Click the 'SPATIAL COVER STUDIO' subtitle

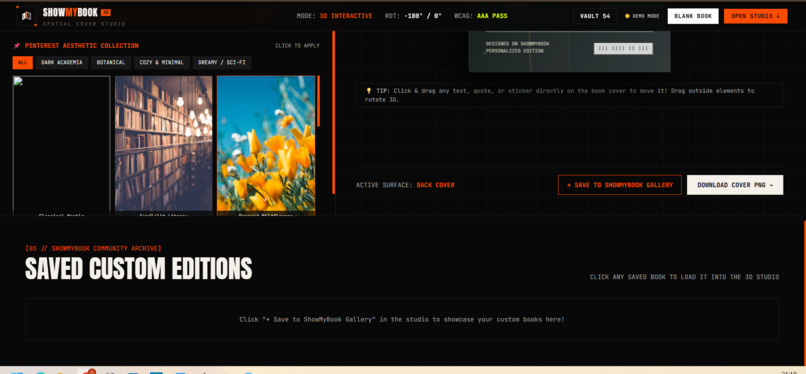point(84,24)
